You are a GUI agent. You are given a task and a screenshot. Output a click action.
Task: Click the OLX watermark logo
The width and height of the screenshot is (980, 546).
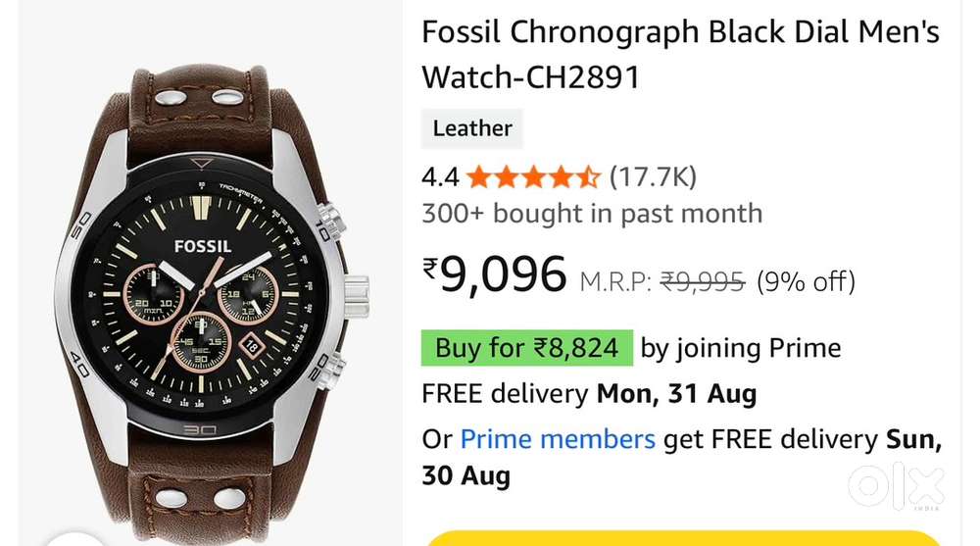pos(896,486)
